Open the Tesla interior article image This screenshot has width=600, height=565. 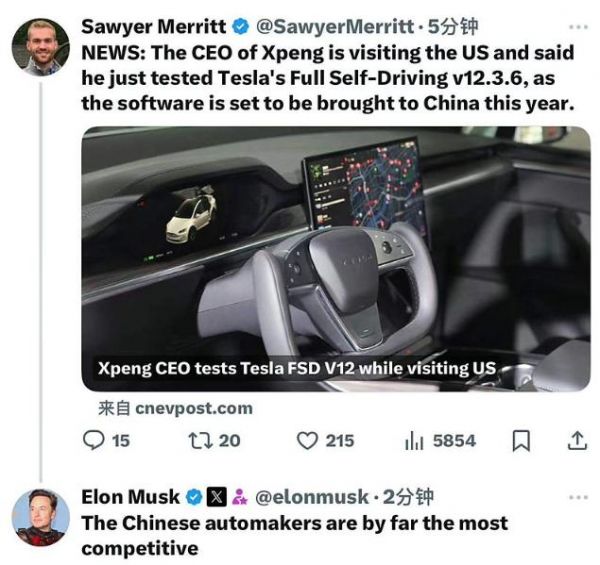[336, 259]
